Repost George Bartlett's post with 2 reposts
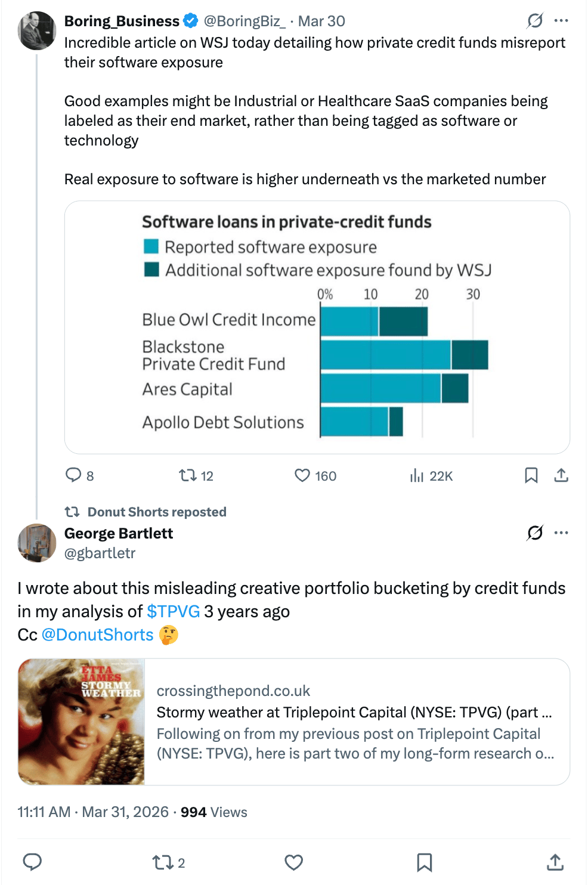588x885 pixels. pos(162,862)
